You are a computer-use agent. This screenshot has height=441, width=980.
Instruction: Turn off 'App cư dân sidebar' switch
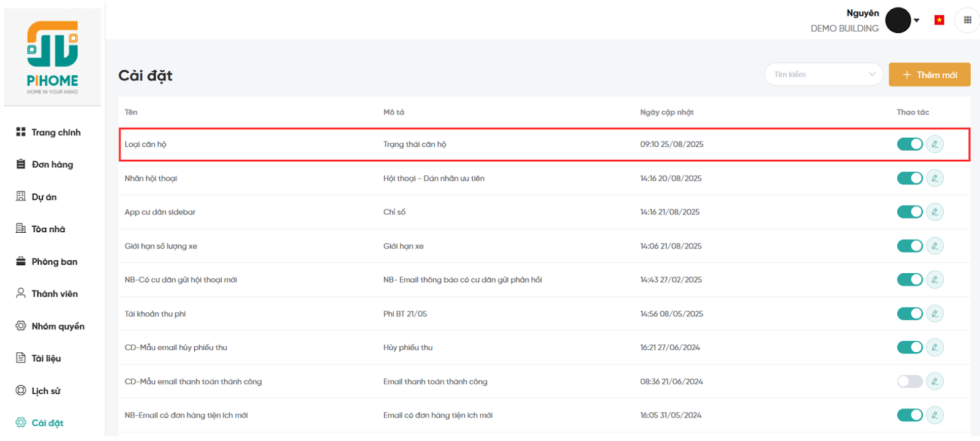pos(910,212)
